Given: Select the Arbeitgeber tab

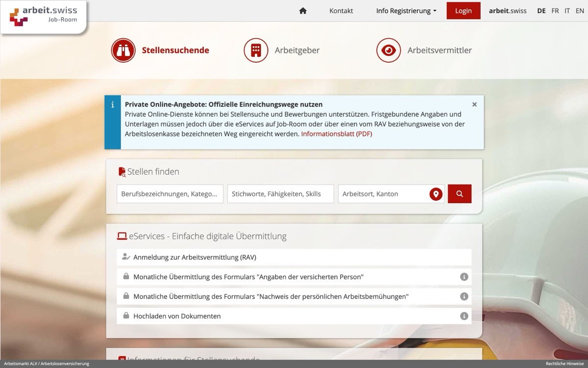Looking at the screenshot, I should [297, 50].
